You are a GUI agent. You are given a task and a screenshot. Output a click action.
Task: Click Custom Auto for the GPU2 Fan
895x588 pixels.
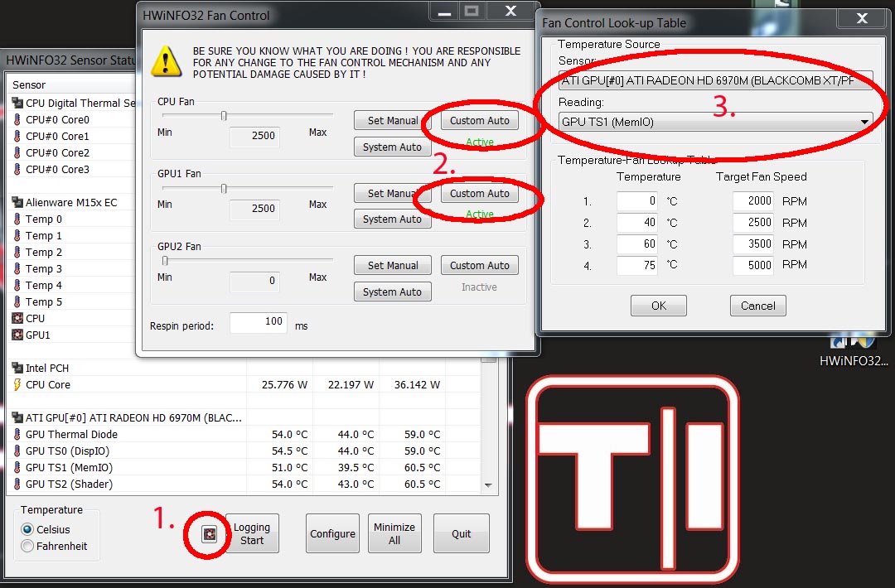[480, 265]
